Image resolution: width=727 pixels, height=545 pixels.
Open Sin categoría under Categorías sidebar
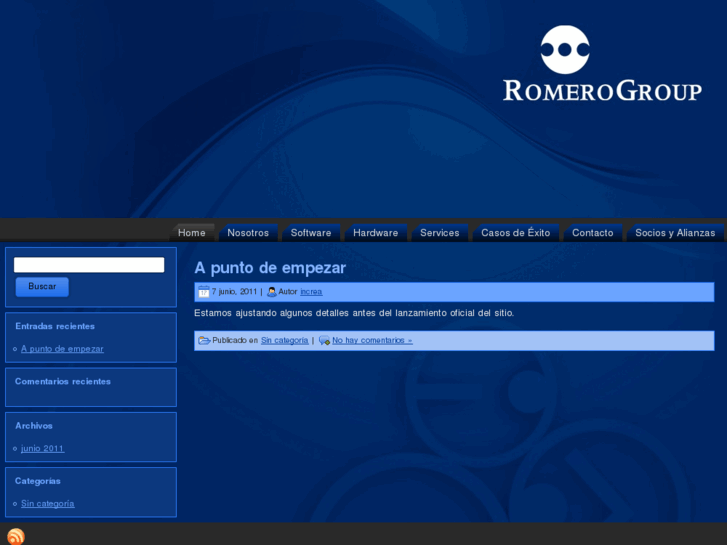click(x=48, y=504)
